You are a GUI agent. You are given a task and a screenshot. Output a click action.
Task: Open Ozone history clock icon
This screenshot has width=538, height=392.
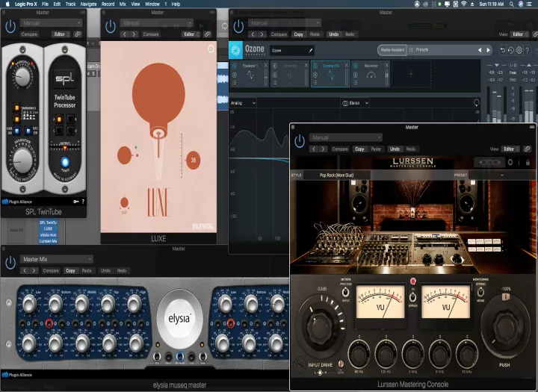click(511, 51)
